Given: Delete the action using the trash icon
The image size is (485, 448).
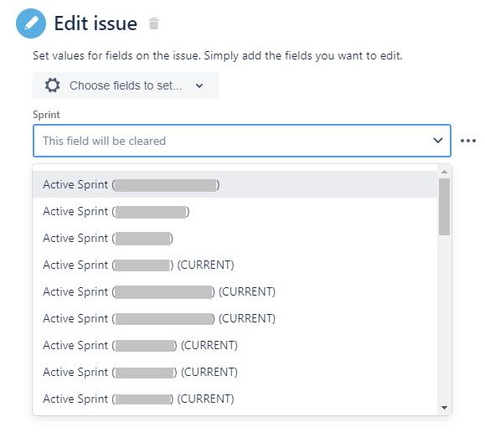Looking at the screenshot, I should (154, 23).
